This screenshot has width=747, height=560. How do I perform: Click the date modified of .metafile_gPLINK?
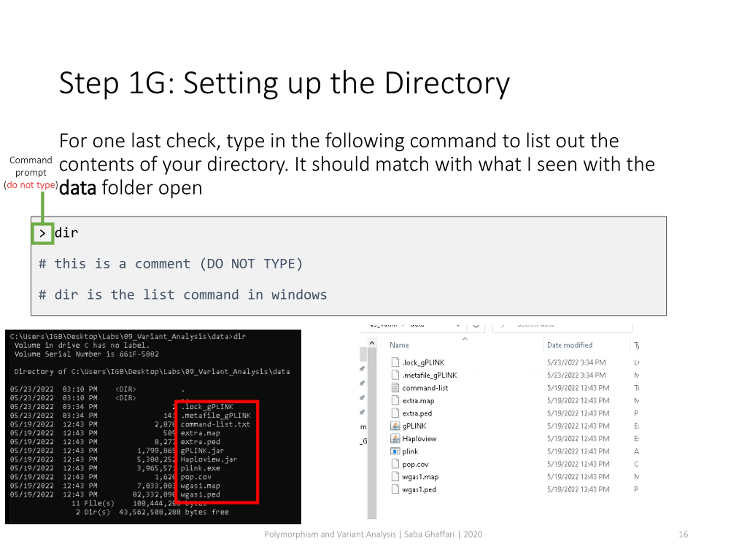(577, 375)
